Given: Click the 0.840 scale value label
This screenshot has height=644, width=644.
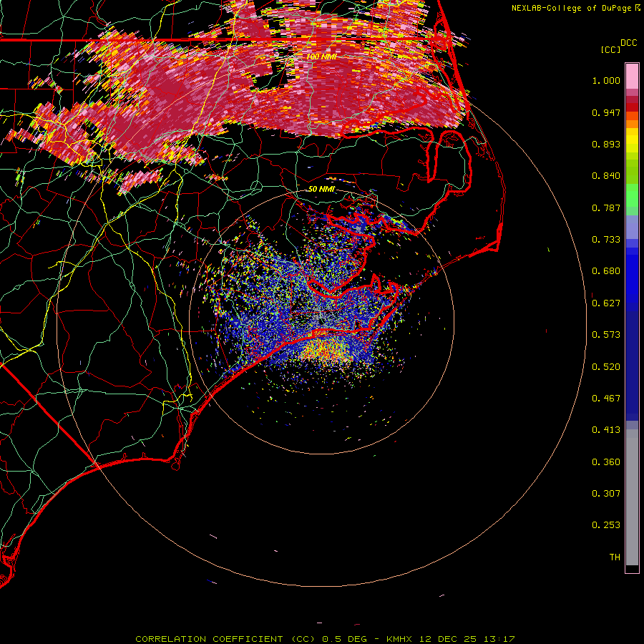Looking at the screenshot, I should [606, 176].
